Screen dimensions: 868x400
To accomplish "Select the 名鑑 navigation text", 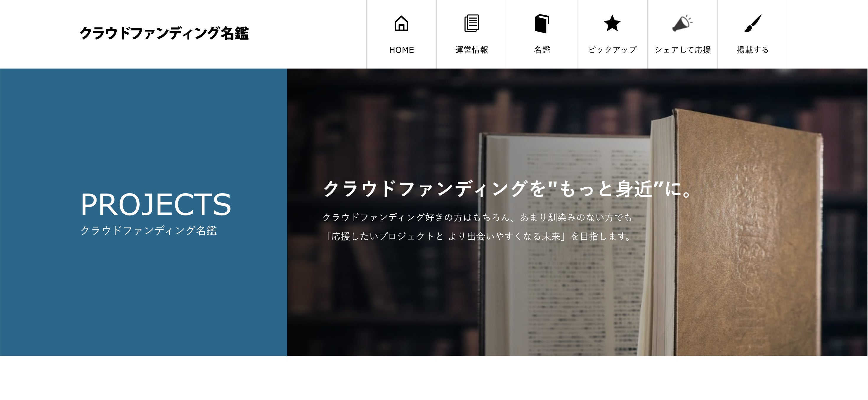I will (x=542, y=50).
